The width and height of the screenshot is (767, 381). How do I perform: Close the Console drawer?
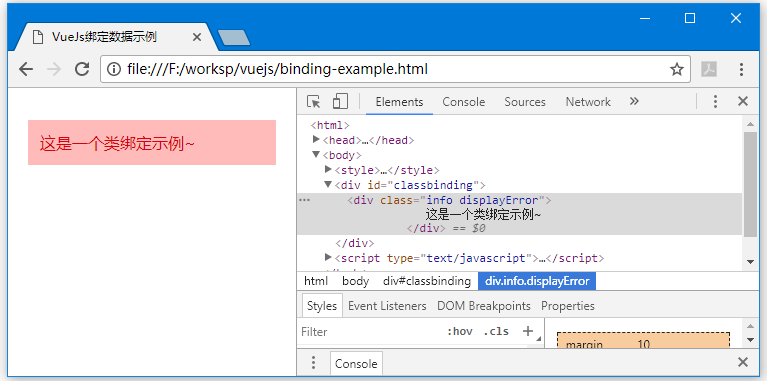pos(743,362)
